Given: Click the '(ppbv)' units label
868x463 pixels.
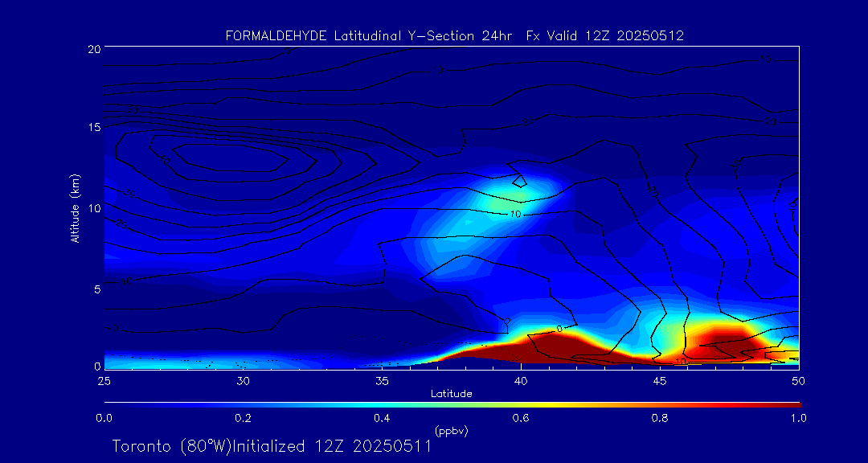Looking at the screenshot, I should [452, 431].
